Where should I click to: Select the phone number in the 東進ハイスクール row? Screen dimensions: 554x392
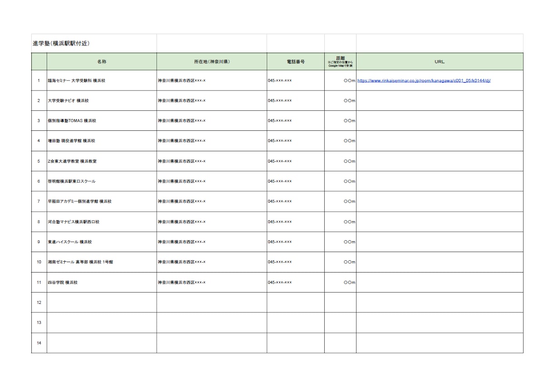tap(296, 242)
